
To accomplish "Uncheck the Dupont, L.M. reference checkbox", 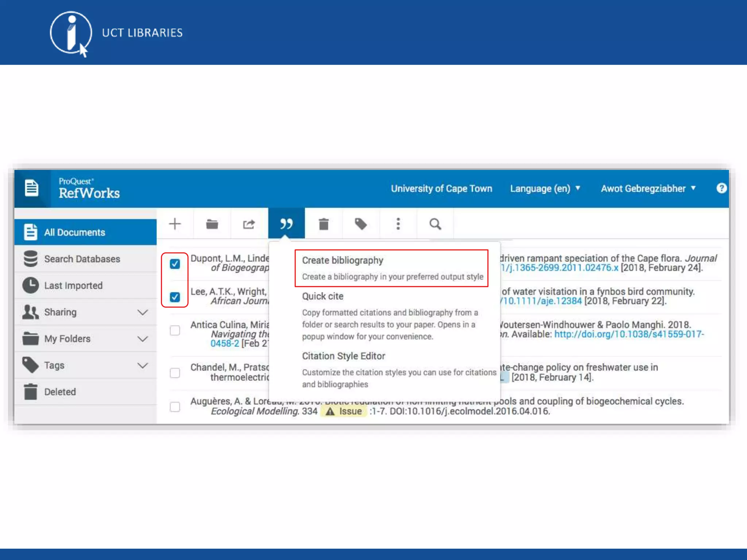I will (175, 264).
